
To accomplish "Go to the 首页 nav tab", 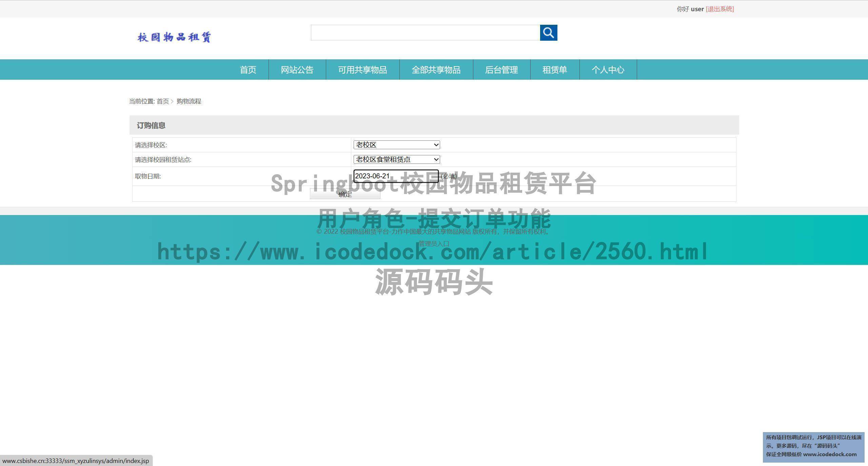I will coord(248,70).
